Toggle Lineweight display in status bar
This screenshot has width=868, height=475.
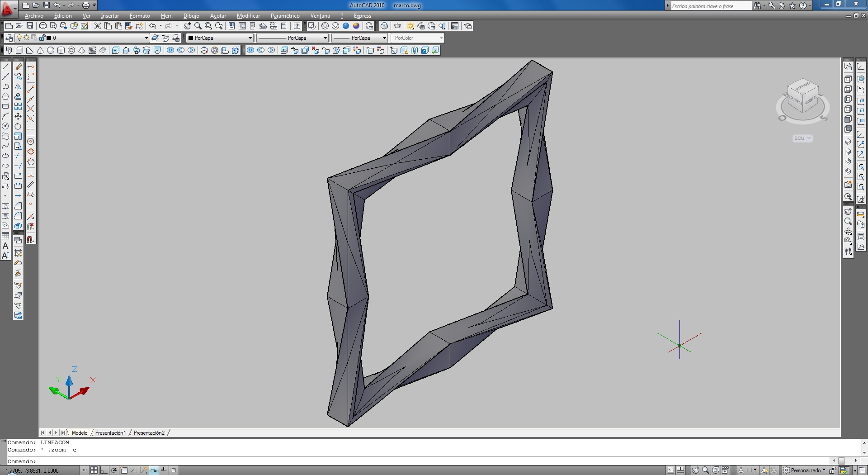(x=164, y=470)
